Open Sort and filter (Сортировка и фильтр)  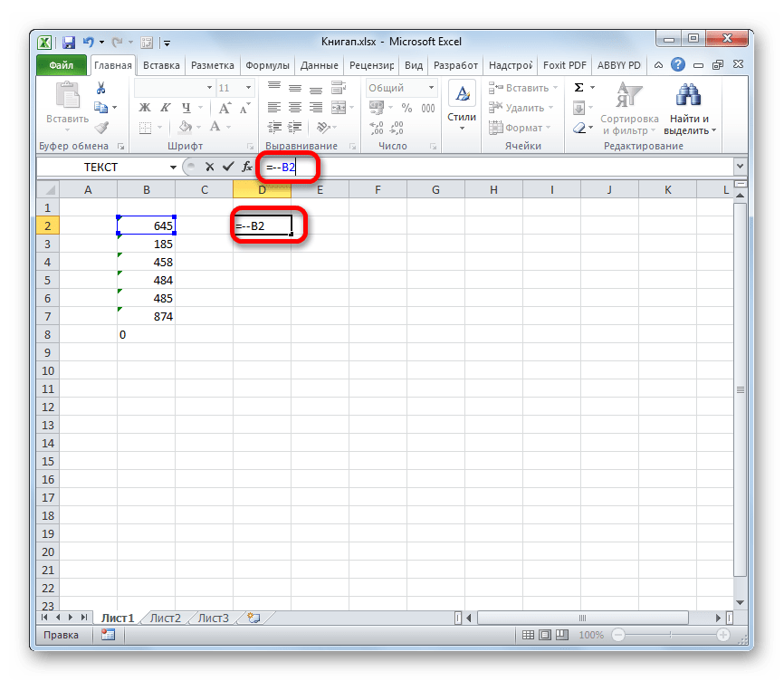629,109
